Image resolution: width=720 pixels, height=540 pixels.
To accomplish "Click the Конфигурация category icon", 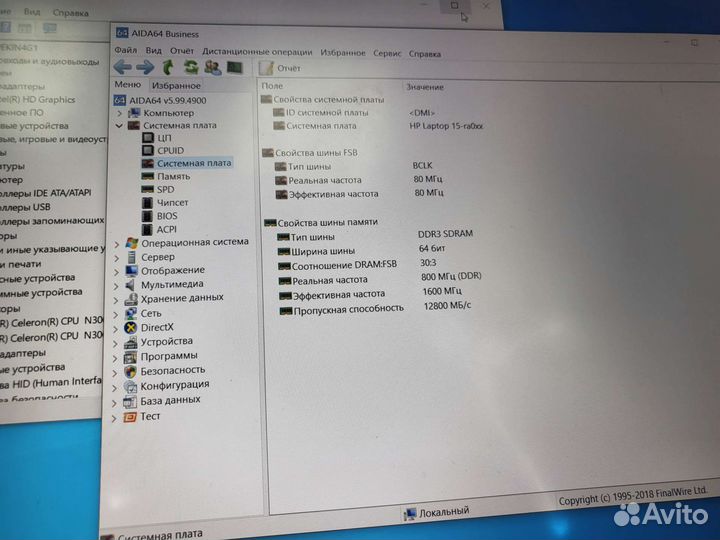I will (130, 387).
